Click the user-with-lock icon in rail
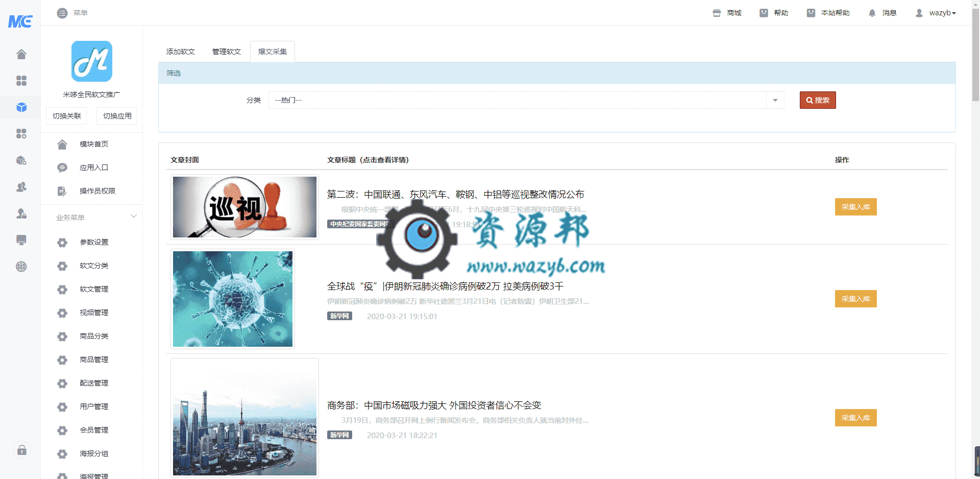 click(21, 213)
